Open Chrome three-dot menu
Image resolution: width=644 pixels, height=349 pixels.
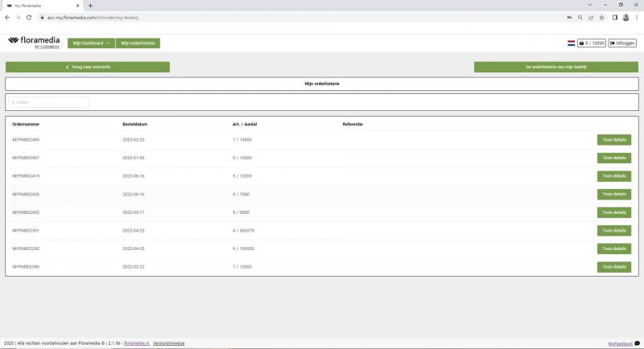coord(636,17)
